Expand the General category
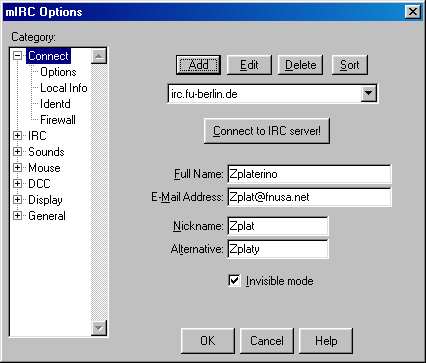This screenshot has height=363, width=426. [17, 216]
